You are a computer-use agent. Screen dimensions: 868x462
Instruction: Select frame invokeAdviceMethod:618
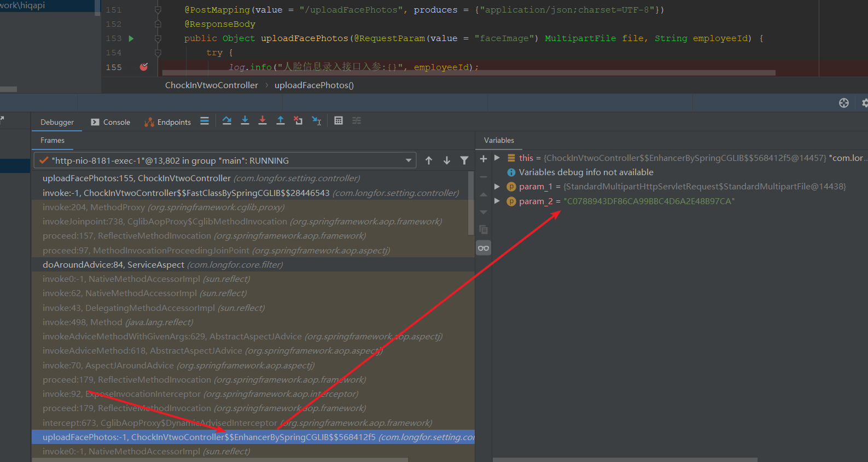(x=253, y=351)
